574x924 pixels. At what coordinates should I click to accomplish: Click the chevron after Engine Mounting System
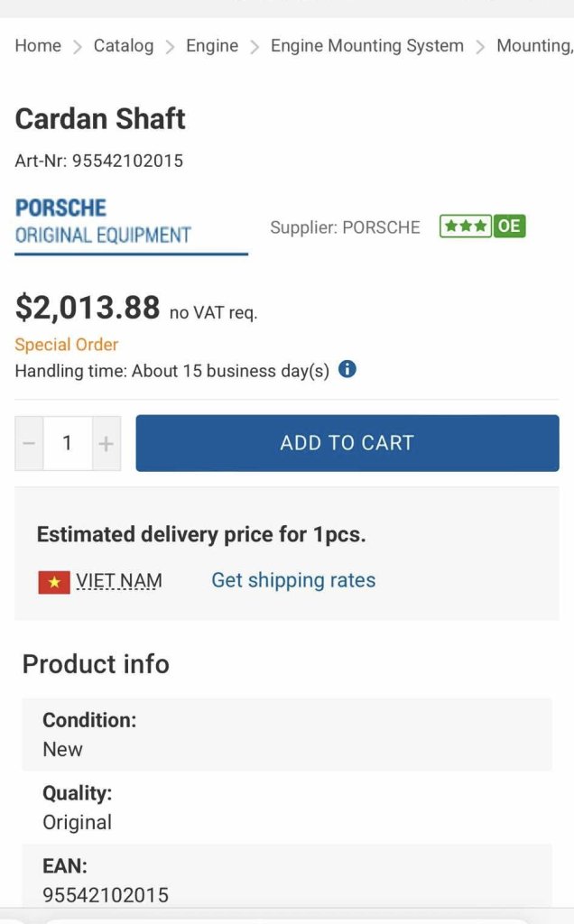pyautogui.click(x=480, y=47)
